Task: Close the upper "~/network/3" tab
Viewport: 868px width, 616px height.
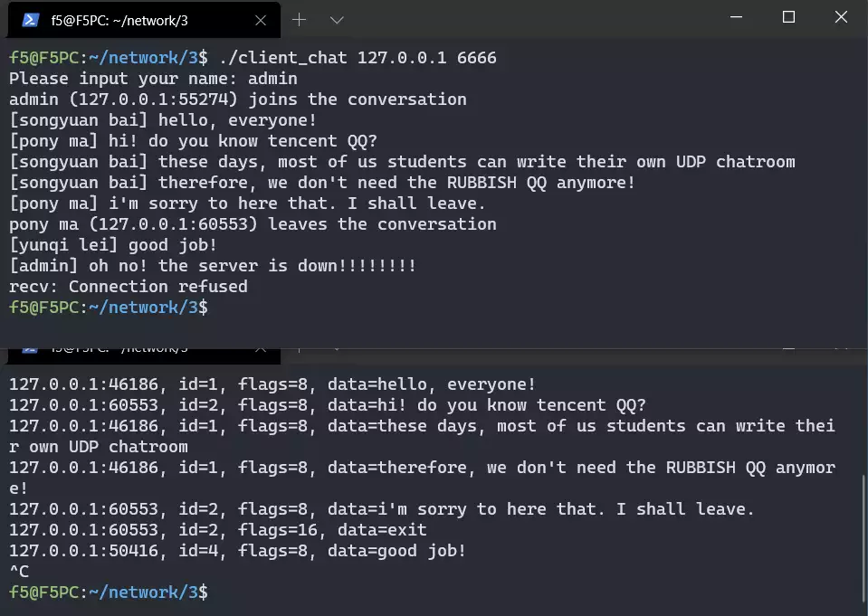Action: (x=261, y=19)
